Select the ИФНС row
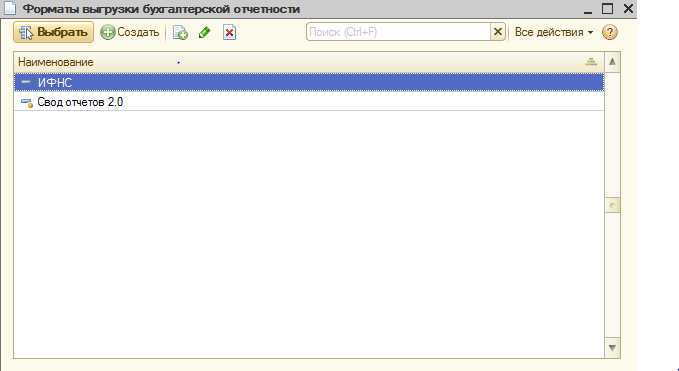Viewport: 679px width, 371px height. (309, 82)
